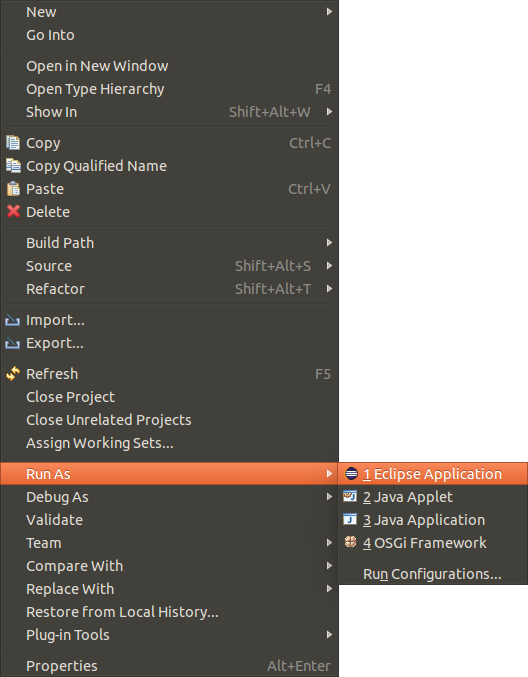Click the Copy Qualified Name label
Screen dimensions: 528x677
pos(96,166)
